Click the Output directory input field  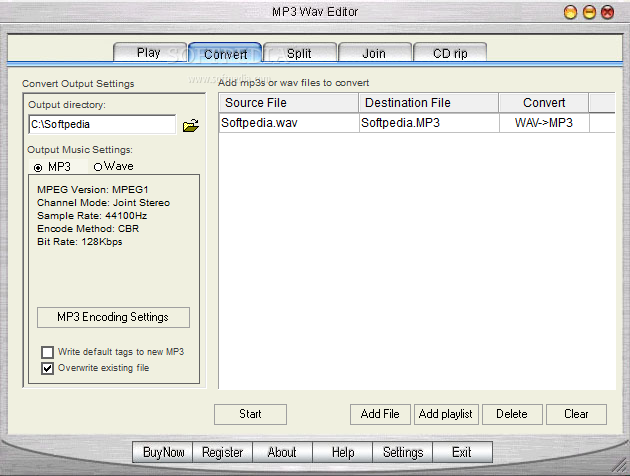pyautogui.click(x=102, y=125)
